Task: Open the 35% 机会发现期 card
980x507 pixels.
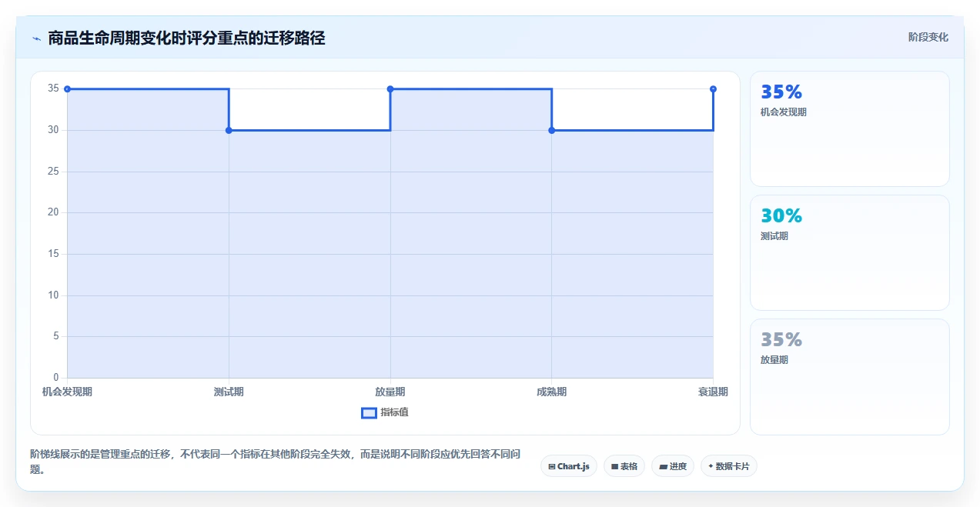Action: [850, 129]
